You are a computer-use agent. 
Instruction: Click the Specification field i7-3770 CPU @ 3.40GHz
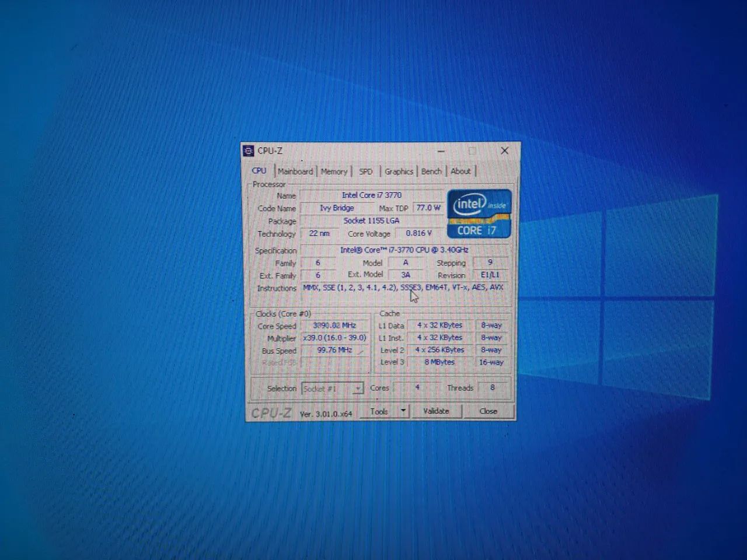click(404, 250)
